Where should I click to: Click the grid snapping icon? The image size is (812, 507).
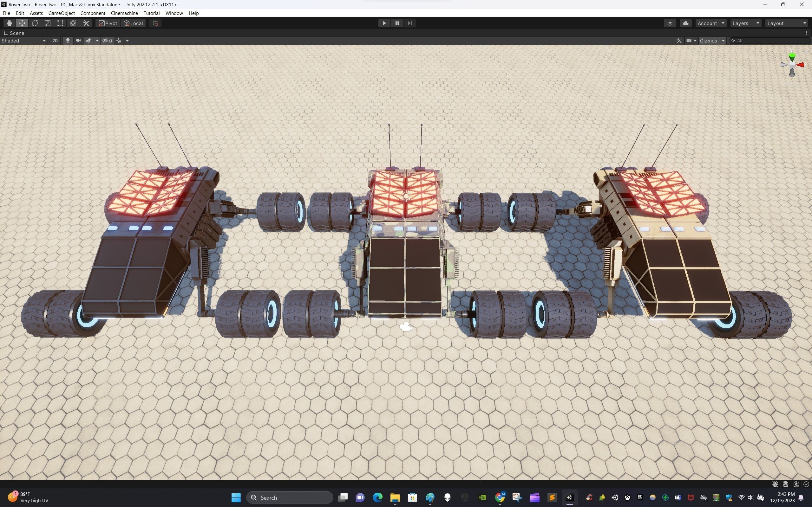[x=155, y=23]
